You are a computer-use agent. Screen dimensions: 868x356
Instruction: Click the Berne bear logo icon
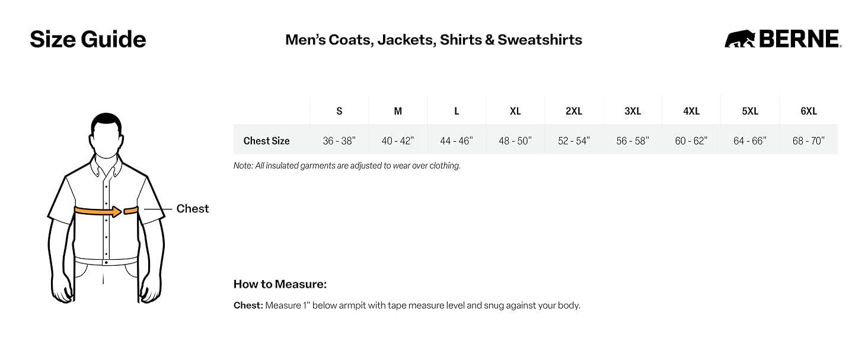point(740,39)
